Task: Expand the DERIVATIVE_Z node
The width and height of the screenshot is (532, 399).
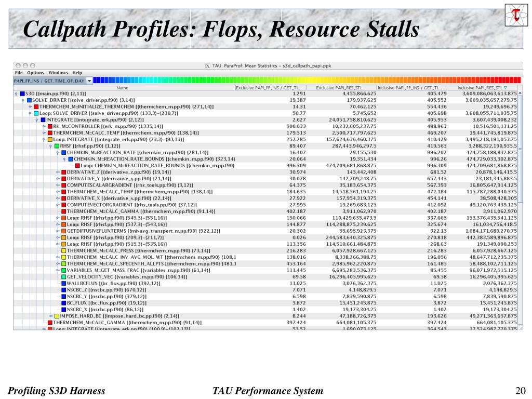Action: (58, 172)
